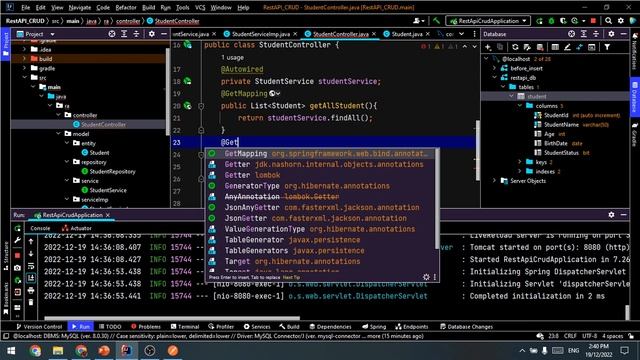Expand the before_insert schema

[495, 68]
